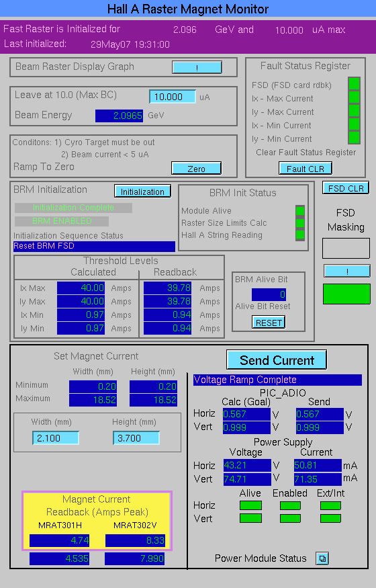
Task: Click the large green FSD Masking indicator
Action: pyautogui.click(x=346, y=294)
